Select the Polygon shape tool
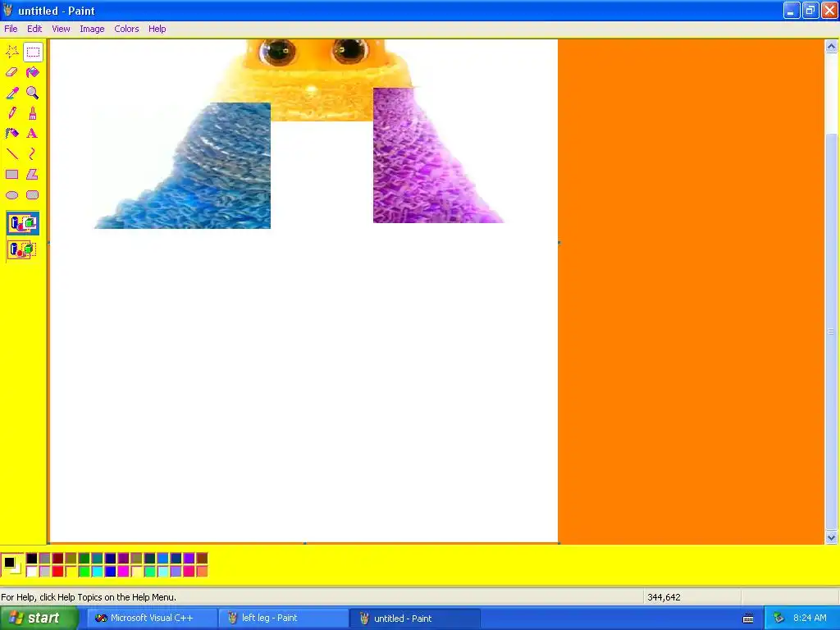The height and width of the screenshot is (630, 840). point(33,175)
